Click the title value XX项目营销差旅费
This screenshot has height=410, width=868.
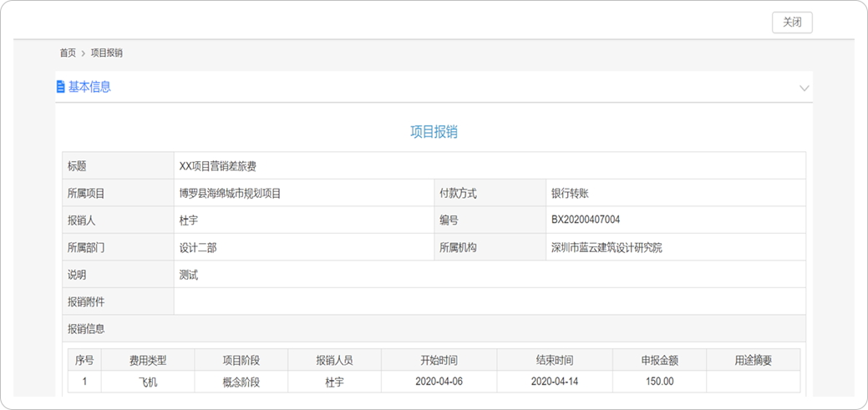[x=218, y=166]
